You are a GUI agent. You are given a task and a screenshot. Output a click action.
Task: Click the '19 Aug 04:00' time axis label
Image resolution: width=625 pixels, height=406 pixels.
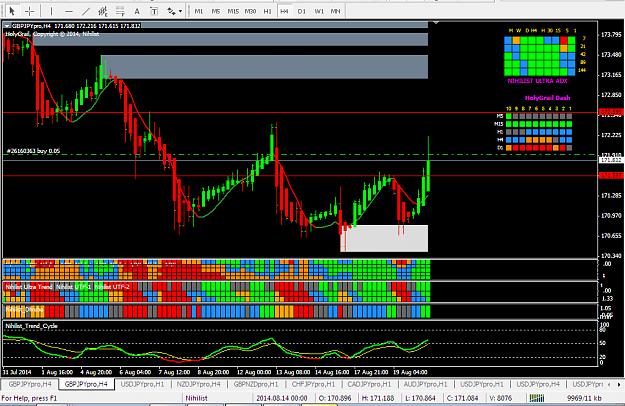pos(411,372)
